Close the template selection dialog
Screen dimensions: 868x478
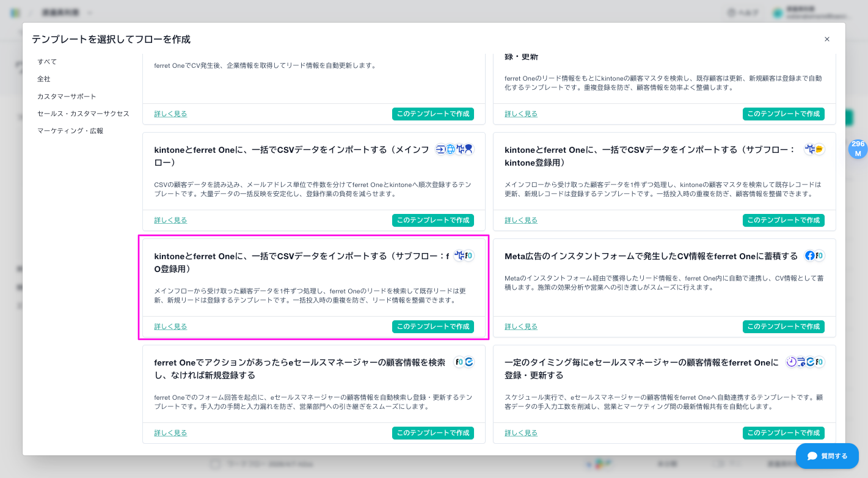coord(827,39)
